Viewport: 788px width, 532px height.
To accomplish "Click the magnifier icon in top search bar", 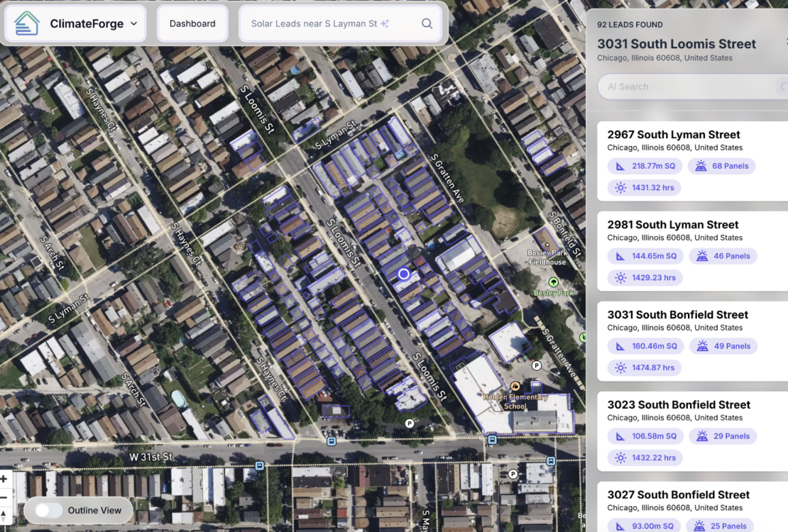I will (x=427, y=23).
